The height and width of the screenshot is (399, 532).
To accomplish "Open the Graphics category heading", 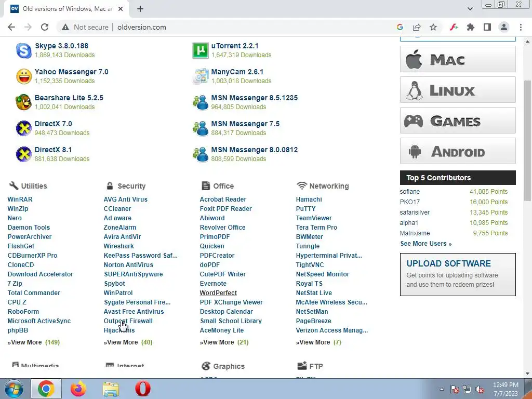I will [229, 366].
